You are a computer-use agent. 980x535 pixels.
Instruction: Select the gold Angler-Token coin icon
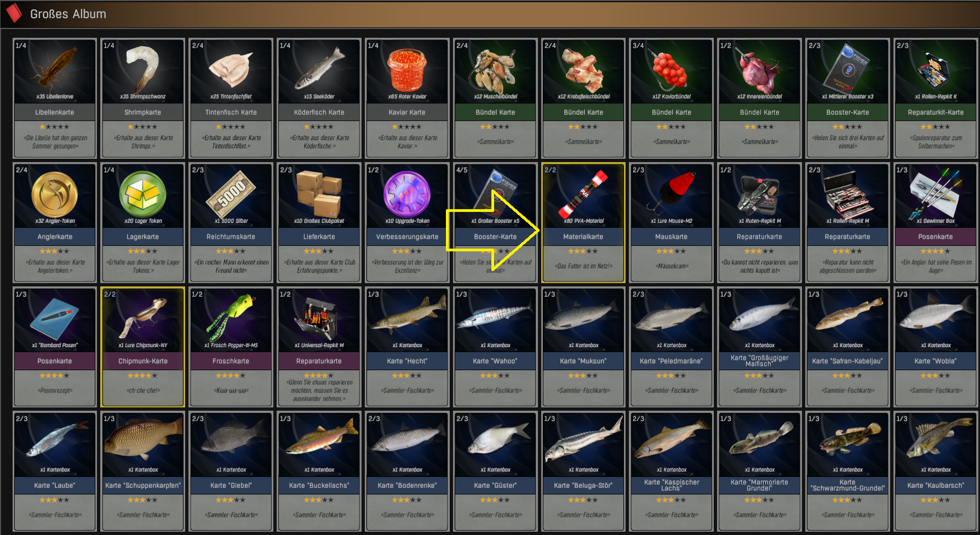pyautogui.click(x=55, y=194)
